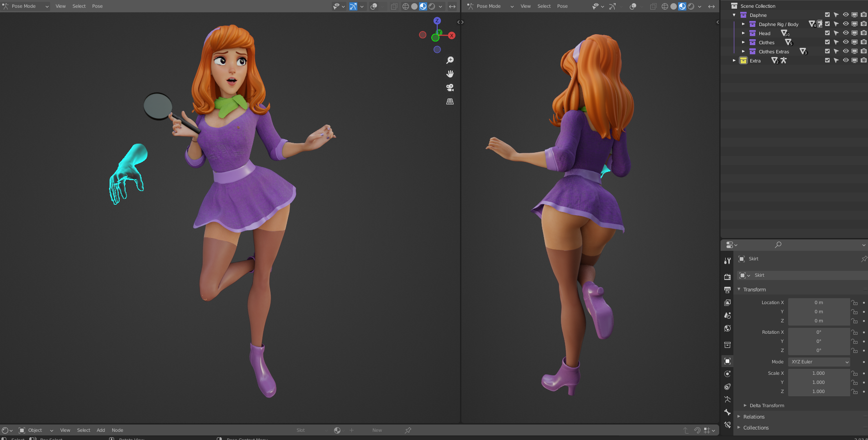Viewport: 868px width, 440px height.
Task: Click the properties search magnifier
Action: pyautogui.click(x=778, y=245)
